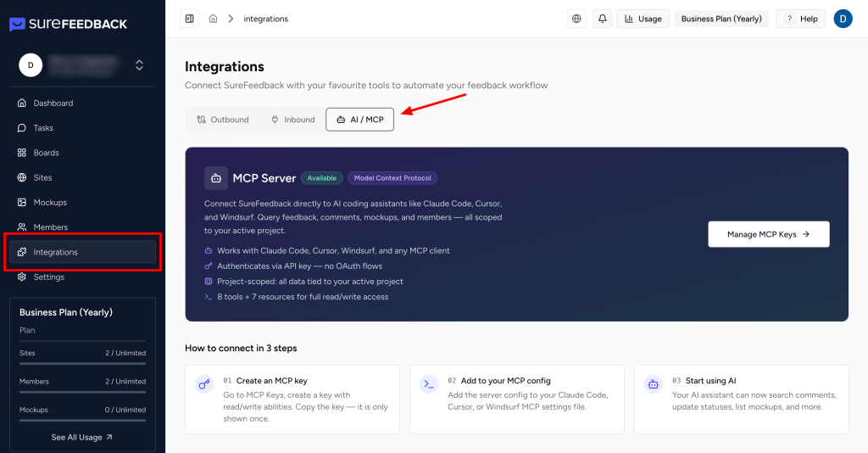Click Manage MCP Keys button
The width and height of the screenshot is (868, 453).
[768, 234]
